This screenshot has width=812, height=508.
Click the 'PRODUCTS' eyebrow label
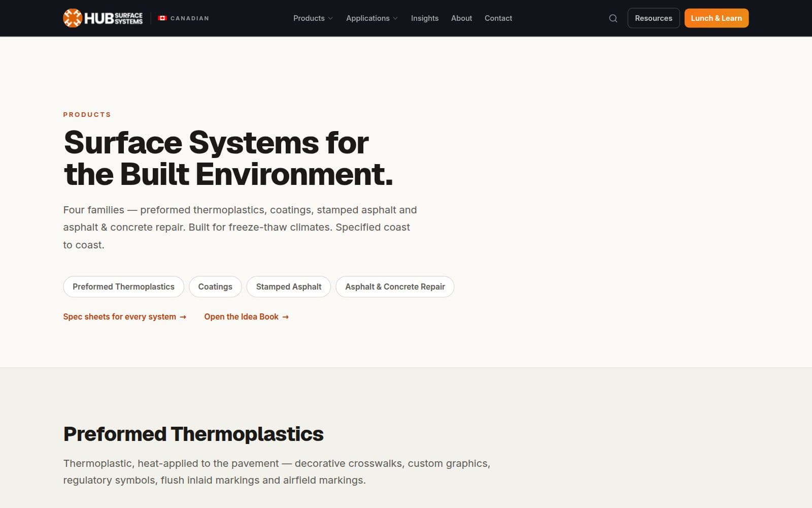87,115
